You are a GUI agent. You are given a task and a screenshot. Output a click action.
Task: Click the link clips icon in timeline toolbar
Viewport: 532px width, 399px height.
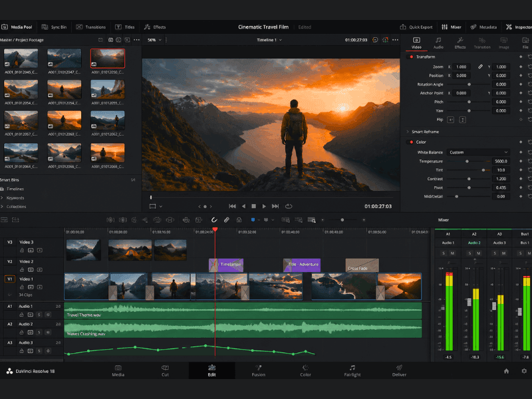pyautogui.click(x=226, y=219)
